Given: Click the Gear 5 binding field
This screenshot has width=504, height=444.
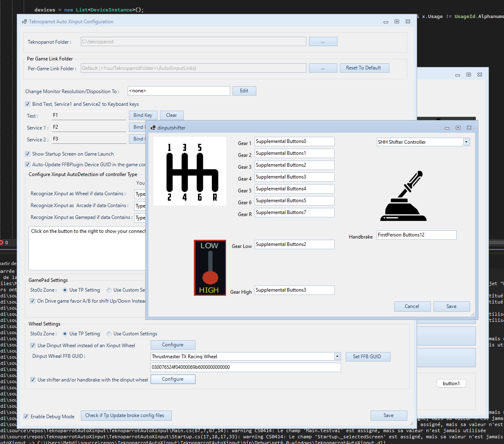Looking at the screenshot, I should (295, 189).
